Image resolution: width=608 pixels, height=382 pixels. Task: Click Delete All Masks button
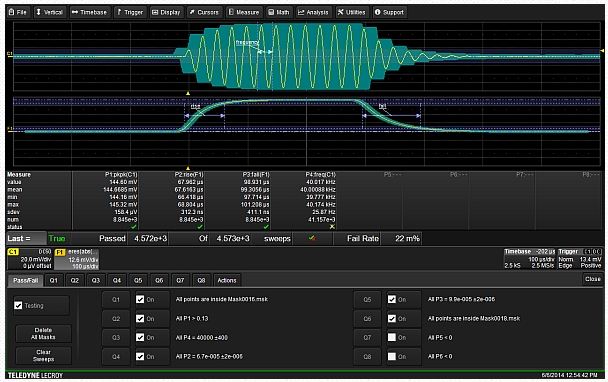click(43, 334)
